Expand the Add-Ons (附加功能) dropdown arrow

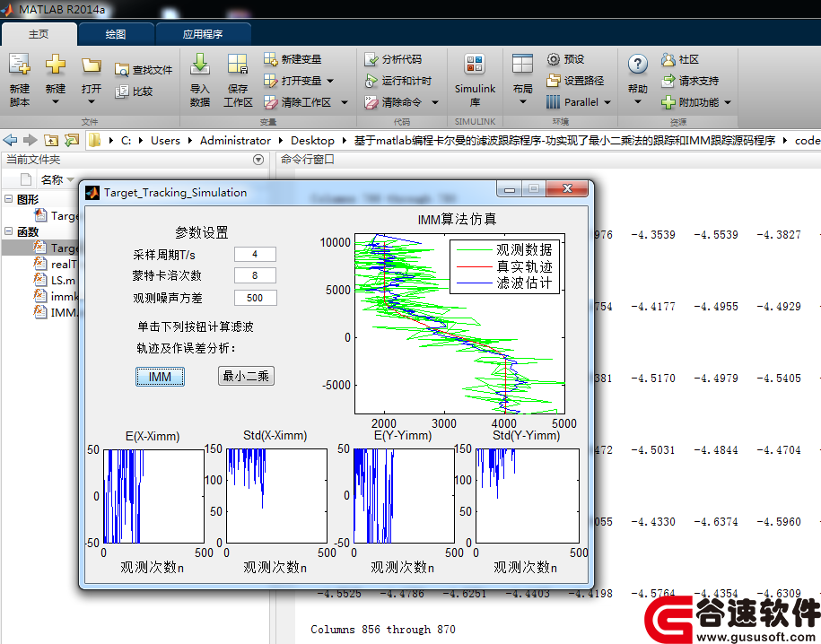[728, 102]
